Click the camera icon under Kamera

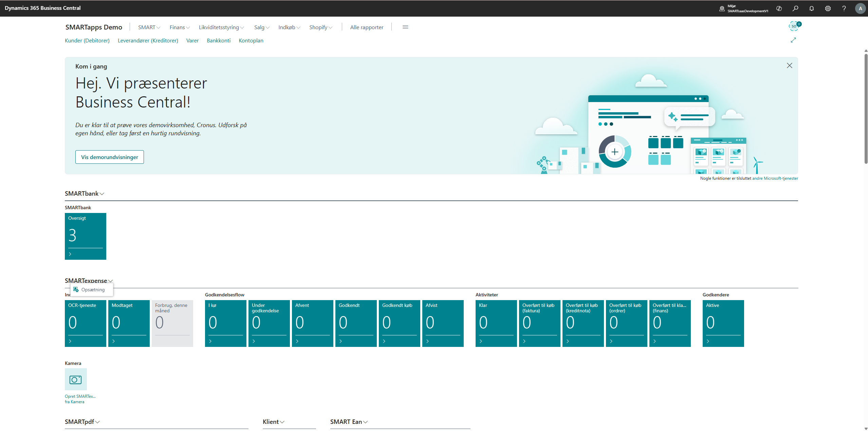76,379
